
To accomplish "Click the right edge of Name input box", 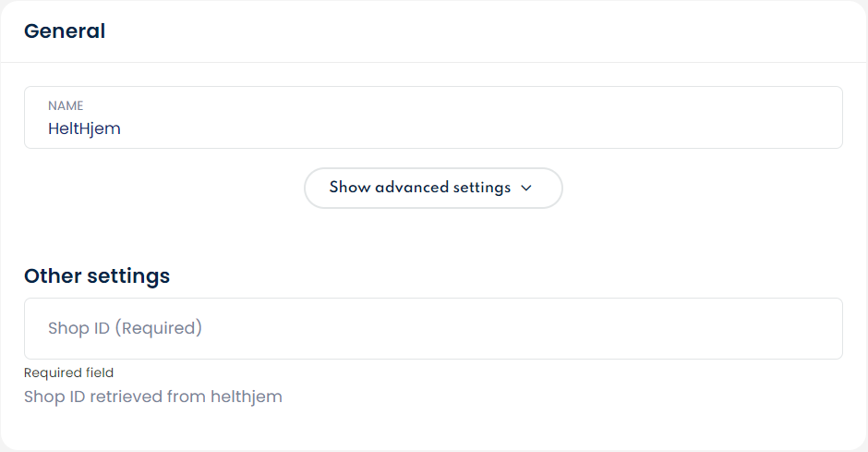I will (x=831, y=117).
